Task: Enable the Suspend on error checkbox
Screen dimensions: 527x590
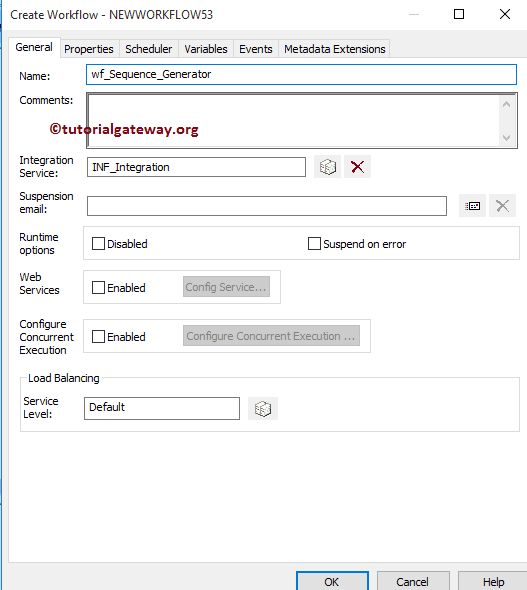Action: [314, 244]
